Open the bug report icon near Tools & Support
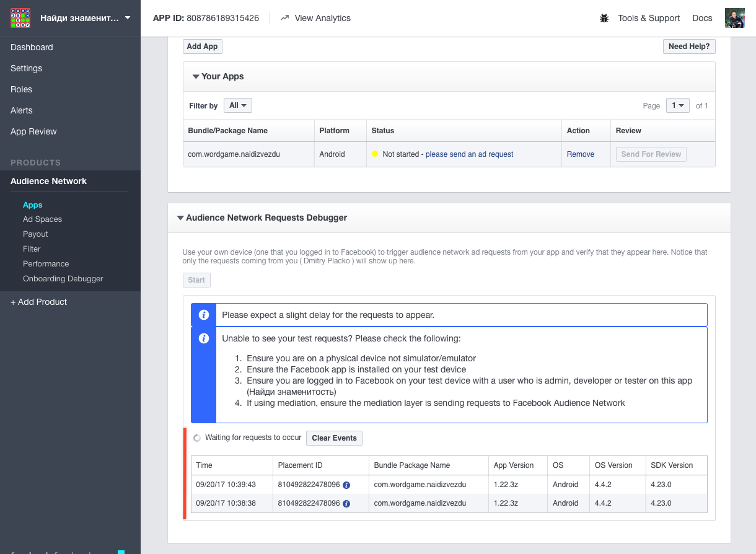 point(604,19)
